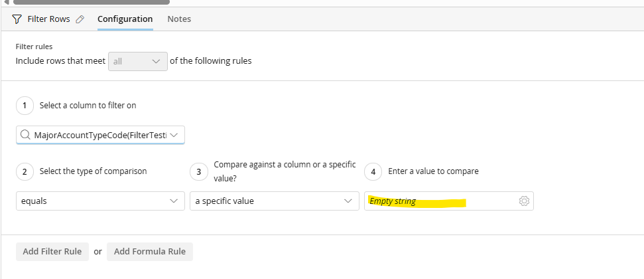This screenshot has width=644, height=279.
Task: Click the Filter Rows title text
Action: pyautogui.click(x=48, y=19)
